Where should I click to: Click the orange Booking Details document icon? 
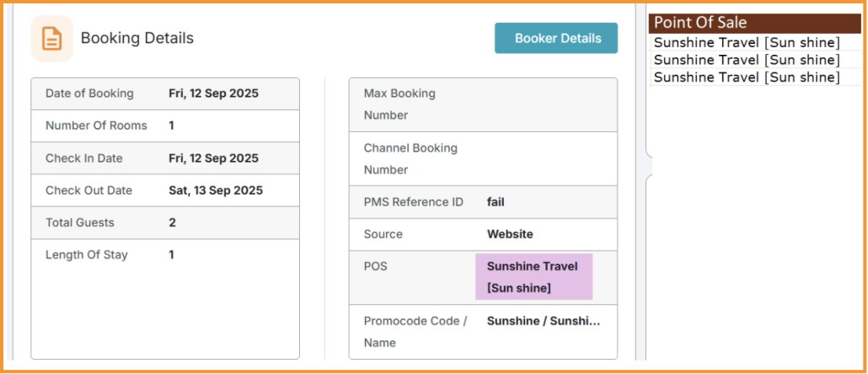click(x=52, y=39)
